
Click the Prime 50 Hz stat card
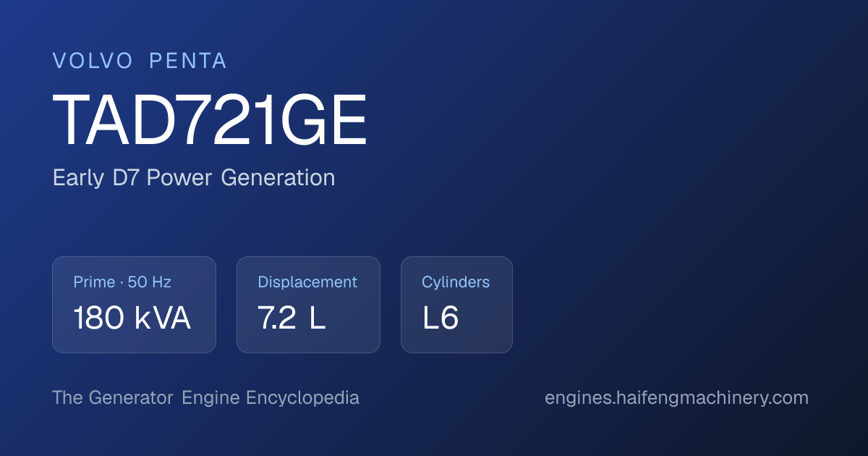[x=134, y=305]
